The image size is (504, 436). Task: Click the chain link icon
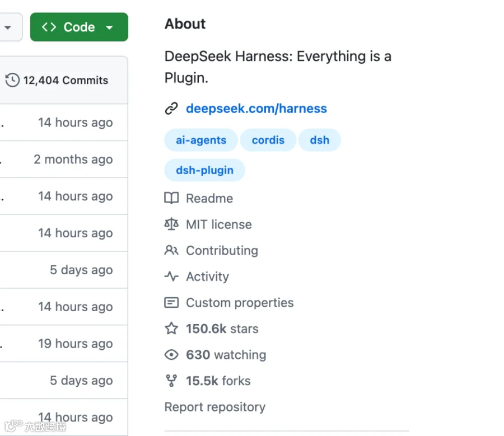click(x=171, y=109)
